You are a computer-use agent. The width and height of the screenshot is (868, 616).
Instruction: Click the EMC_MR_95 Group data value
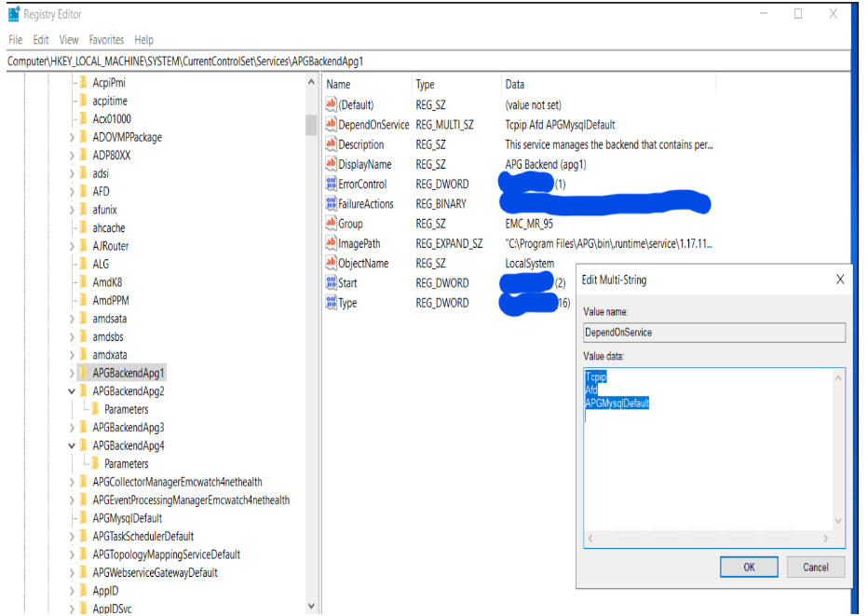click(x=529, y=224)
